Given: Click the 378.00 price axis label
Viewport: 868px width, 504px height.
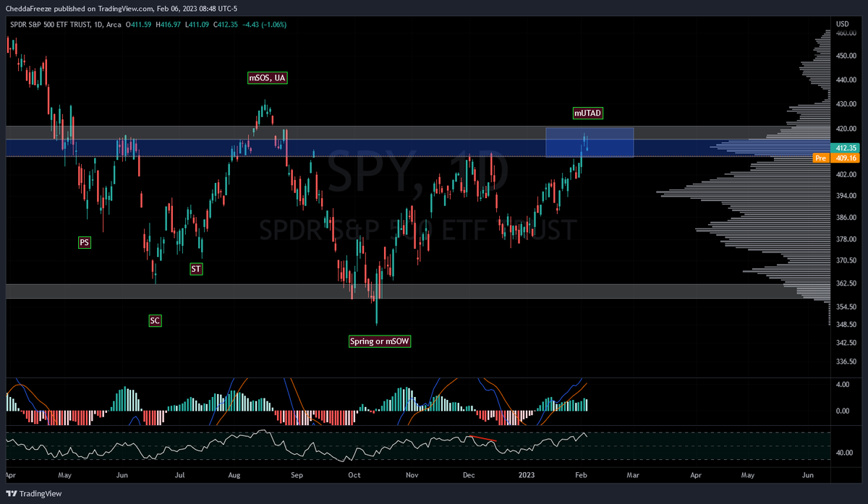Looking at the screenshot, I should tap(846, 239).
